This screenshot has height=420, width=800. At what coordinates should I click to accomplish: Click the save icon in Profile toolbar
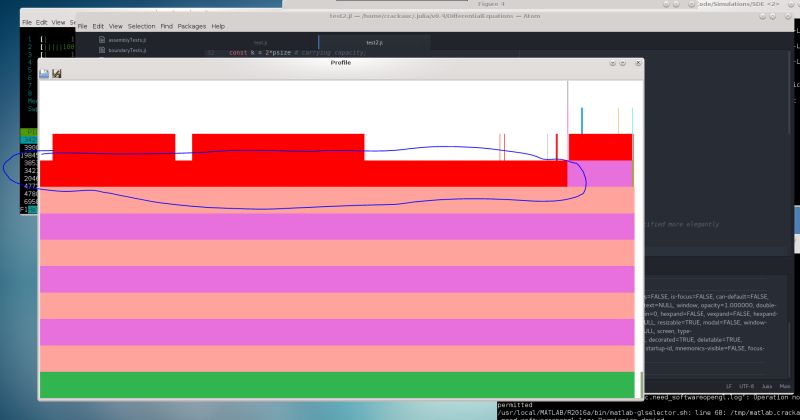[x=44, y=74]
